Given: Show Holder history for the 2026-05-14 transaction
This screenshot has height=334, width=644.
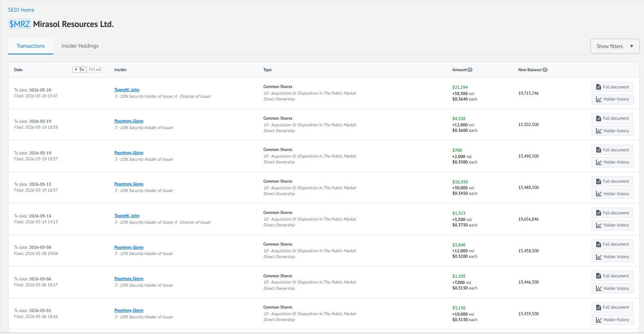Looking at the screenshot, I should (x=612, y=225).
